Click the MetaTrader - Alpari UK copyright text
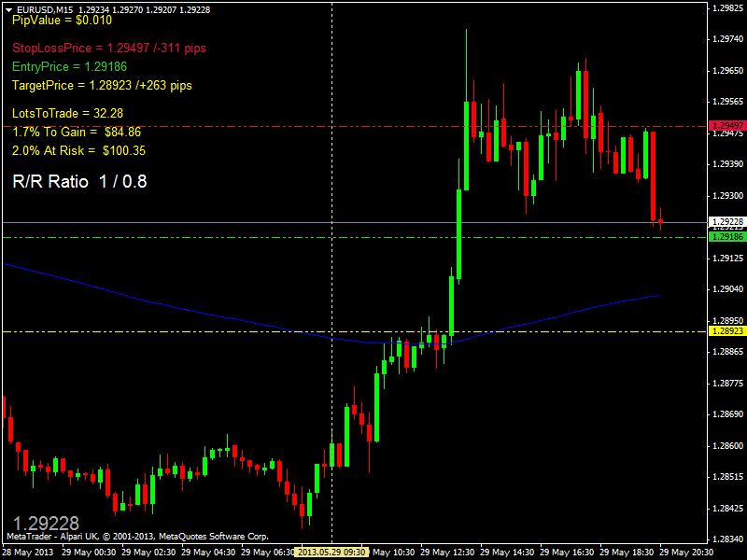This screenshot has width=747, height=560. 137,537
